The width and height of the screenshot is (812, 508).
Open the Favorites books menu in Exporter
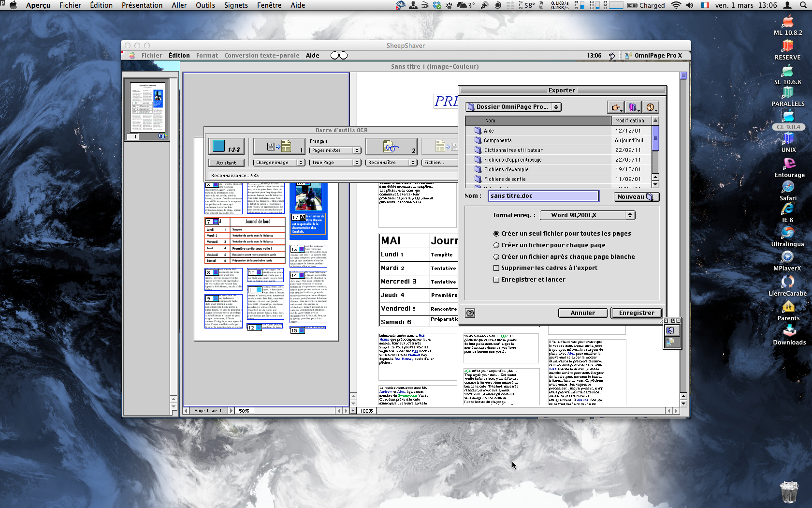point(633,107)
